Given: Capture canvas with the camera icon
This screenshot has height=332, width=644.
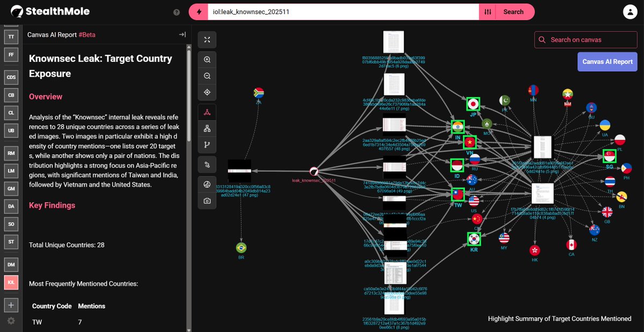Looking at the screenshot, I should [x=207, y=201].
